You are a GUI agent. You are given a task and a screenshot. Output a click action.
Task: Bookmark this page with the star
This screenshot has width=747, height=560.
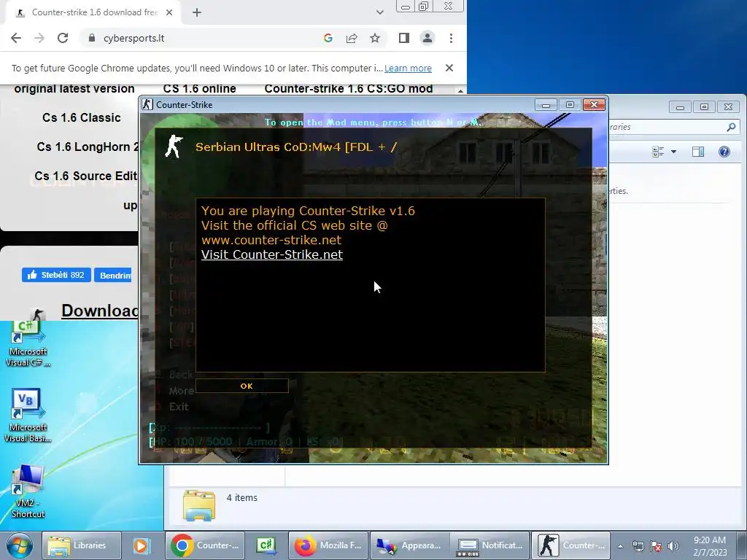coord(375,38)
